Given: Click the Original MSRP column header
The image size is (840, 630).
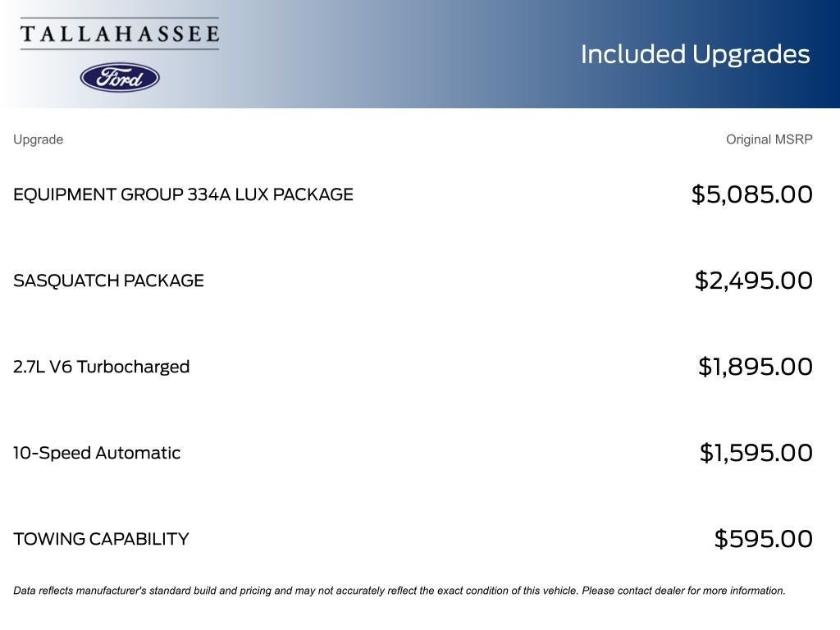Looking at the screenshot, I should click(769, 139).
